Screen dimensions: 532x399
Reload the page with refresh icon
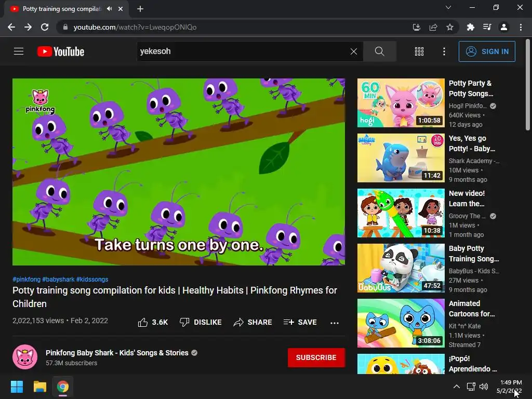45,27
